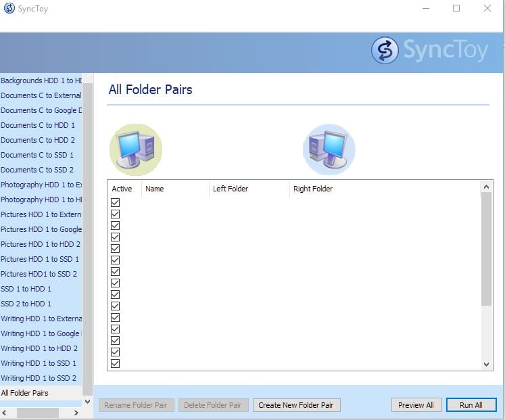Click the left folder computer icon
Screen dimensions: 505x420
click(136, 149)
